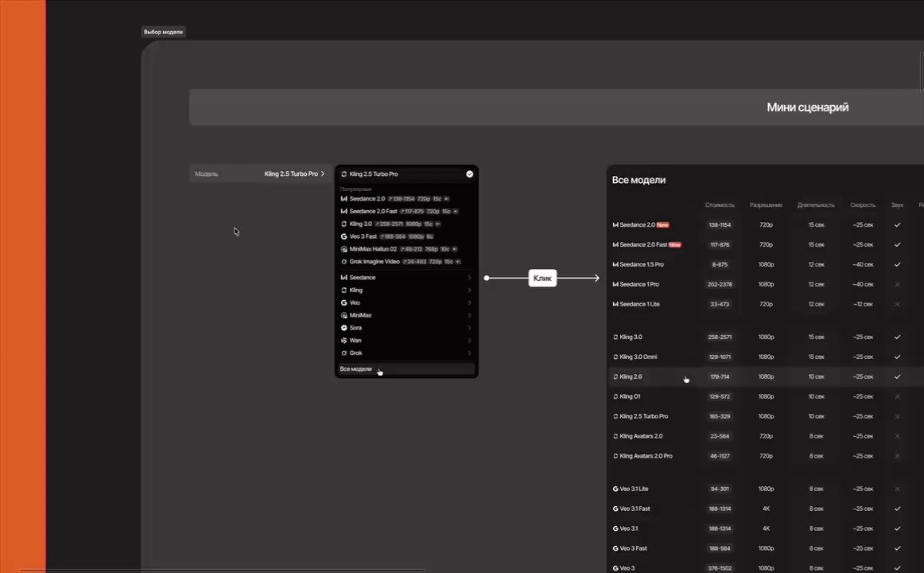The image size is (924, 573).
Task: Click selected checkmark on Kling 2.5 Turbo Pro dropdown header
Action: (x=470, y=174)
